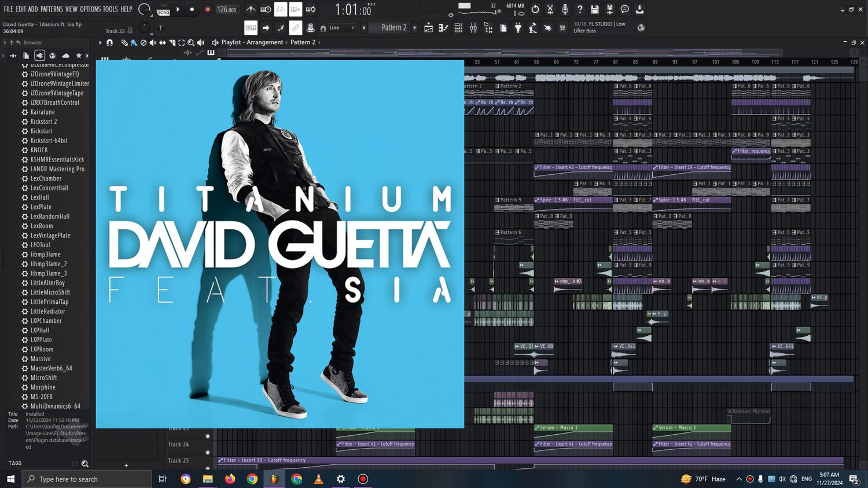868x488 pixels.
Task: Open the audio editor scissors icon
Action: coord(550,9)
